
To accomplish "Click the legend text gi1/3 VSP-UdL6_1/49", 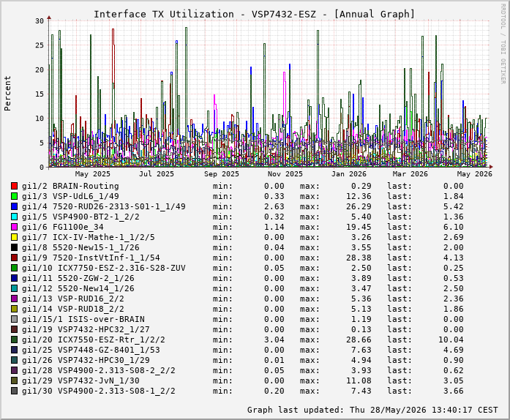I will point(70,196).
